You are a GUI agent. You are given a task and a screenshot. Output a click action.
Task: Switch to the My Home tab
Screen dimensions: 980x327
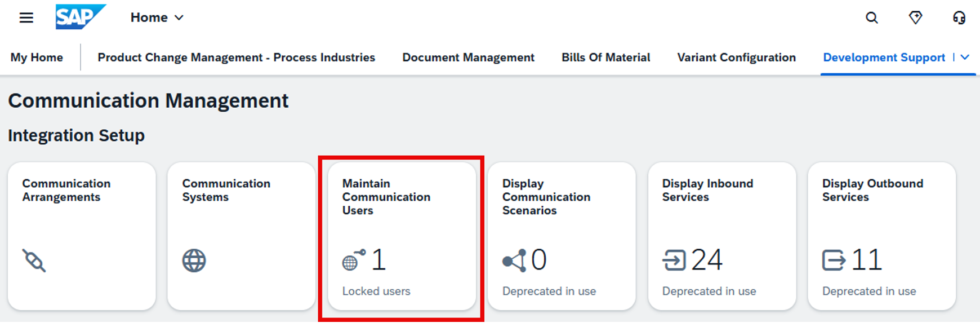(x=37, y=58)
